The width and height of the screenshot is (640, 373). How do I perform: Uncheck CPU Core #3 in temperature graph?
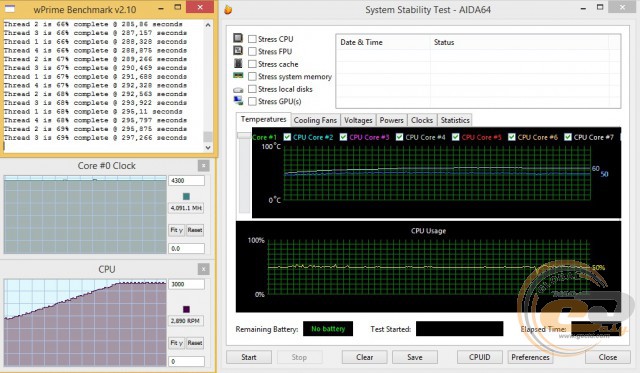[x=343, y=137]
